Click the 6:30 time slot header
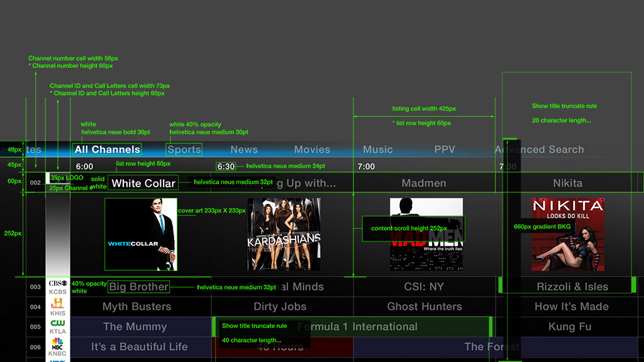The image size is (644, 362). (226, 167)
